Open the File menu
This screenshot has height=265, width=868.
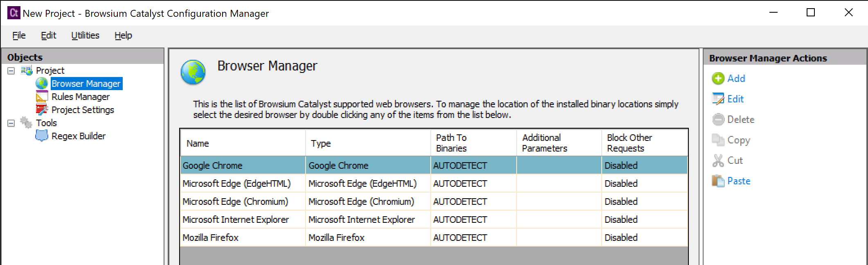click(19, 36)
